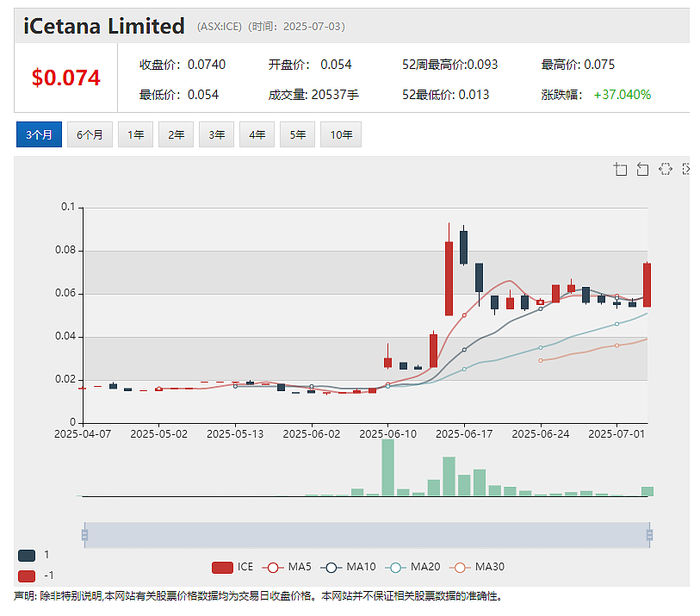The image size is (700, 616).
Task: Click the red swatch labeled -1
Action: 27,576
